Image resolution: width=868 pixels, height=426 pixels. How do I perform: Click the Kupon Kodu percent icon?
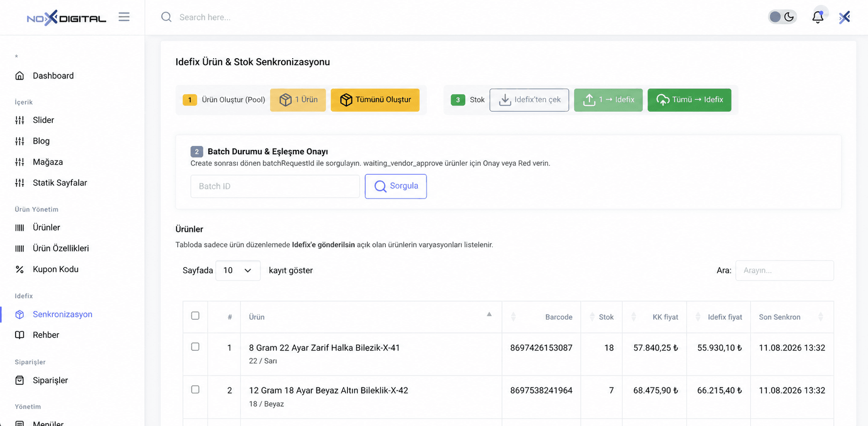tap(19, 269)
